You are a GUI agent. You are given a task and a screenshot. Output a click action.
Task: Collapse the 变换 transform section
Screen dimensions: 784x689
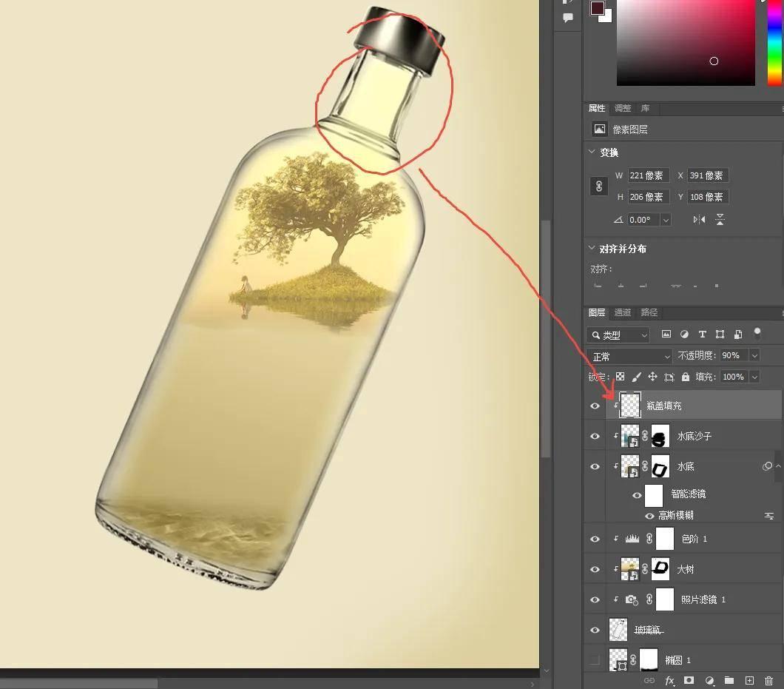pos(592,152)
